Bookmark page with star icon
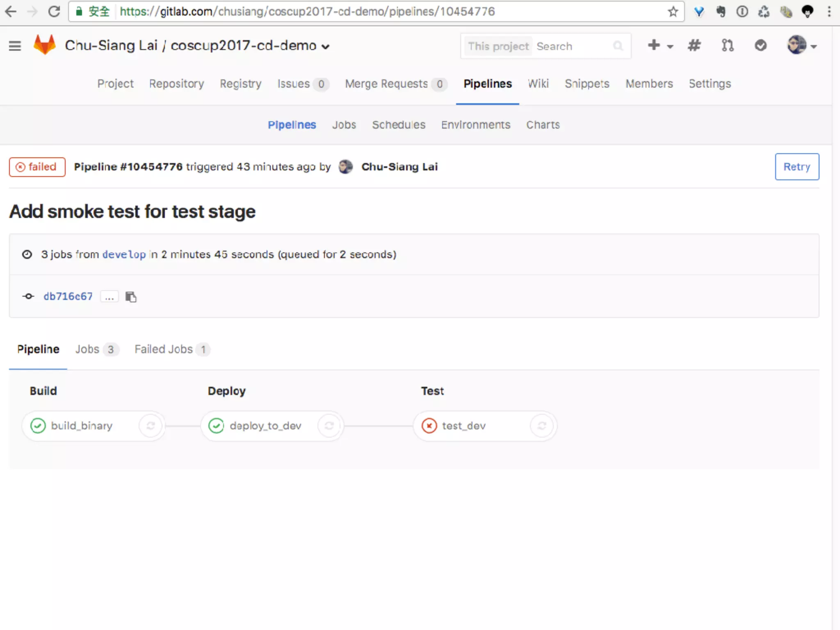 (x=673, y=11)
